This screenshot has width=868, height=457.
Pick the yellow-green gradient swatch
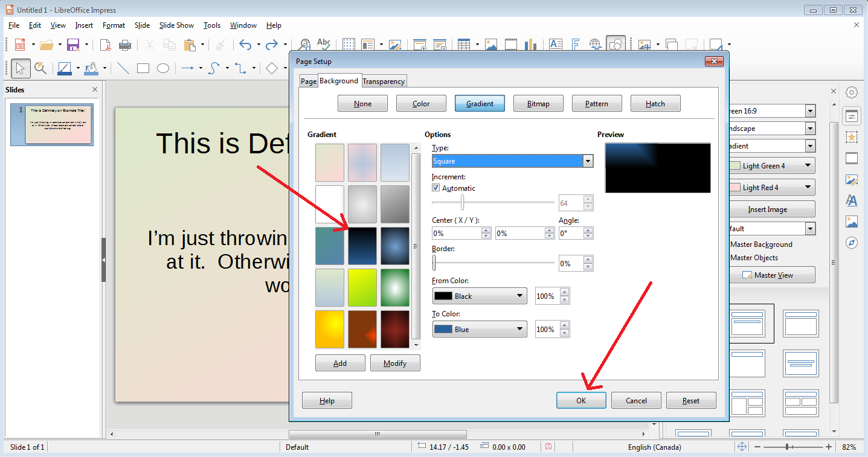coord(362,288)
